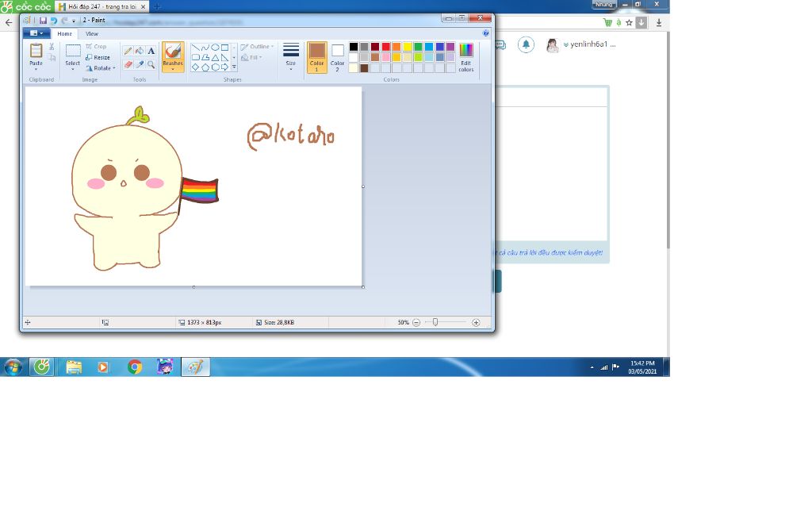This screenshot has width=812, height=507.
Task: Select the Pencil tool in Paint
Action: click(128, 51)
